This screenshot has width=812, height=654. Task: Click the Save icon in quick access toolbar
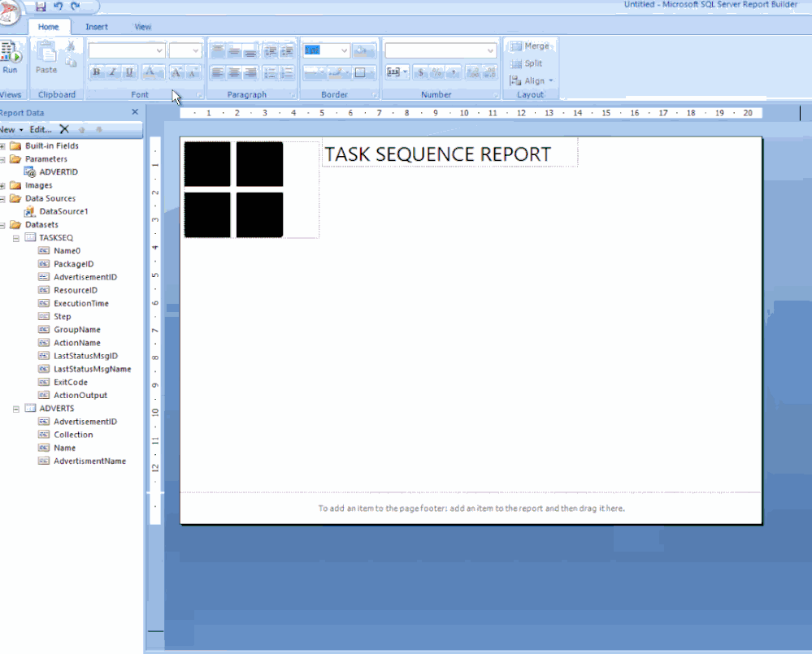(41, 6)
